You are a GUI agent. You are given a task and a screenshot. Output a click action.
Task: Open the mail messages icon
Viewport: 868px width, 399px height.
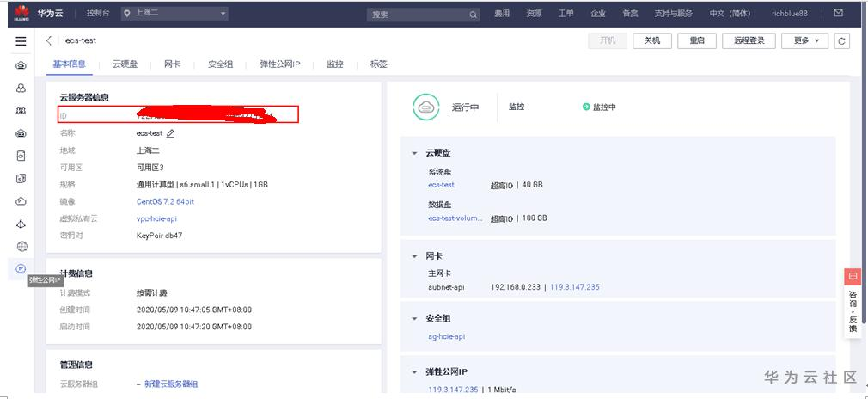coord(839,13)
